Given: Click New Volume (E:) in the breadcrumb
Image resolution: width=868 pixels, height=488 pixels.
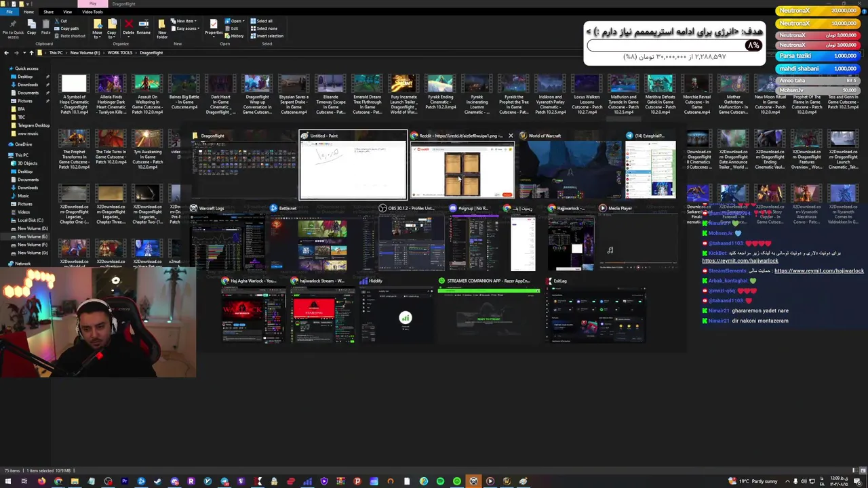Looking at the screenshot, I should coord(85,53).
